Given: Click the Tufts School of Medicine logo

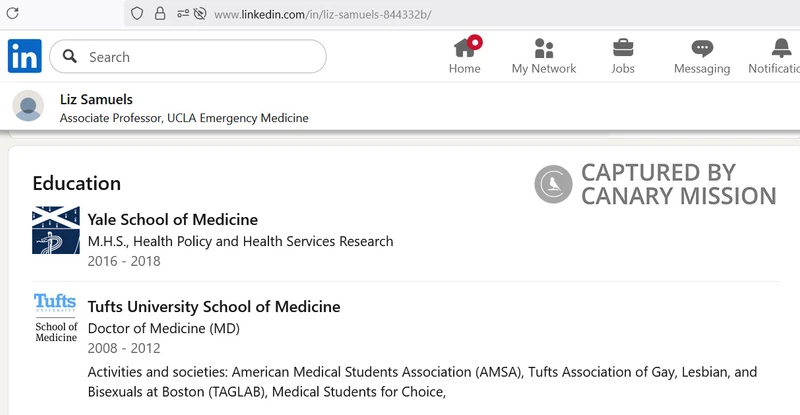Looking at the screenshot, I should [x=56, y=318].
